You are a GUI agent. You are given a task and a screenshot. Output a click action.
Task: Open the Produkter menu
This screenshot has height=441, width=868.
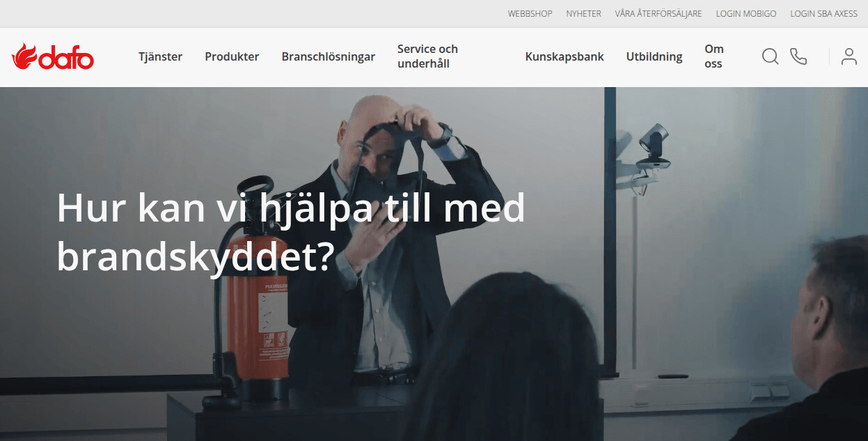pyautogui.click(x=232, y=57)
